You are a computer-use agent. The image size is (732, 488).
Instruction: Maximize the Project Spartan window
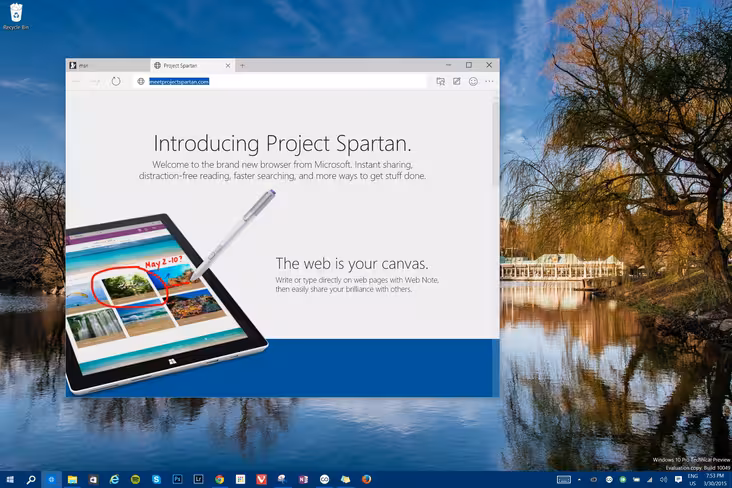(x=469, y=65)
